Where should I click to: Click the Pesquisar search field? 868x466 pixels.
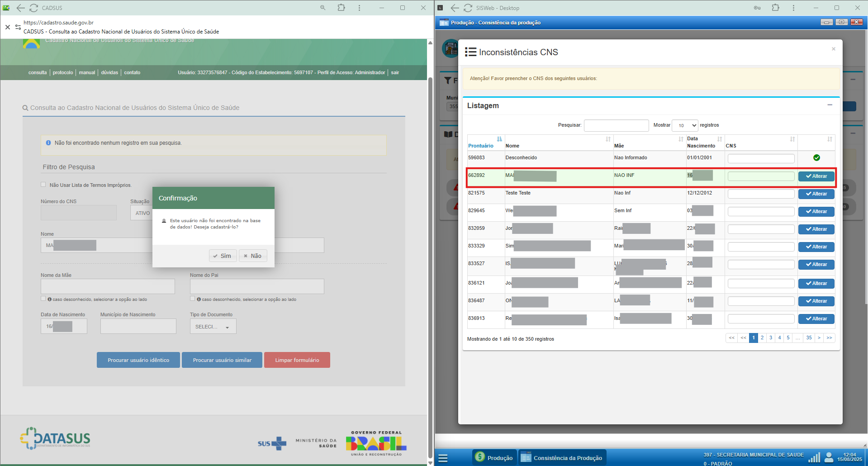616,125
